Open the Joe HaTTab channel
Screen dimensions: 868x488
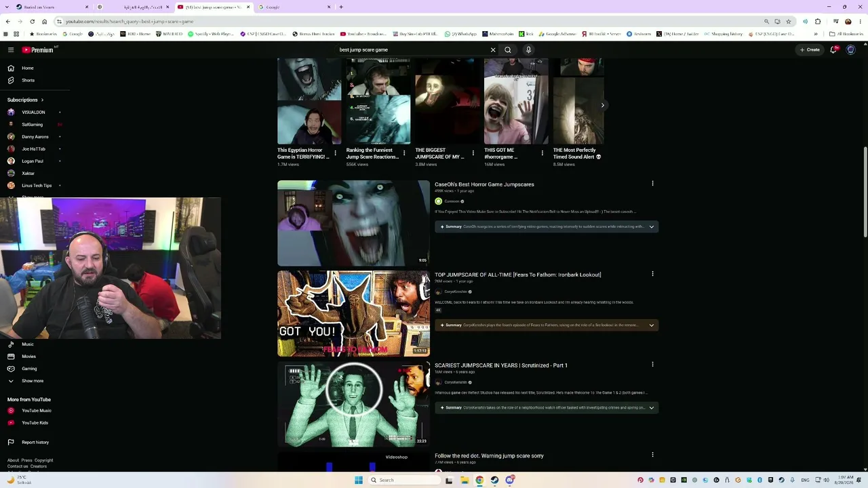(34, 148)
